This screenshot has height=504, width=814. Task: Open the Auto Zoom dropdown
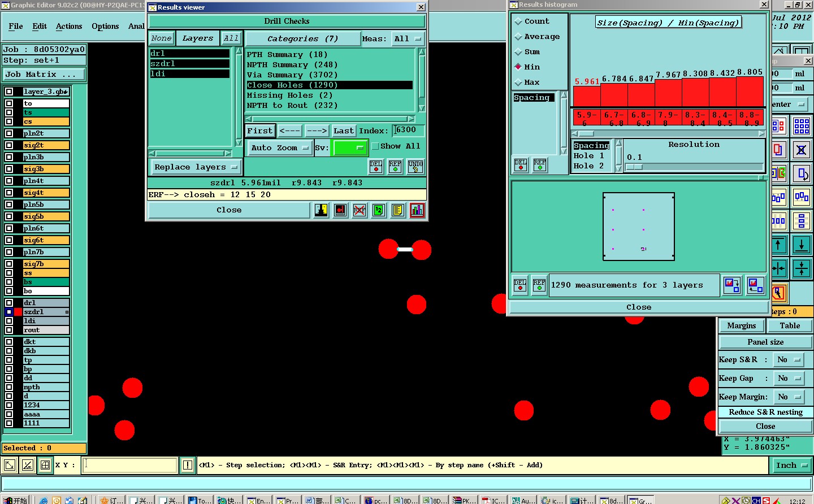pos(280,147)
